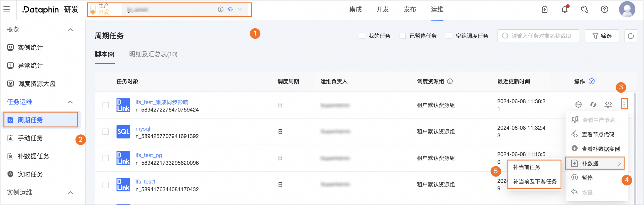644x205 pixels.
Task: Go to the 集成 top menu
Action: pos(355,10)
